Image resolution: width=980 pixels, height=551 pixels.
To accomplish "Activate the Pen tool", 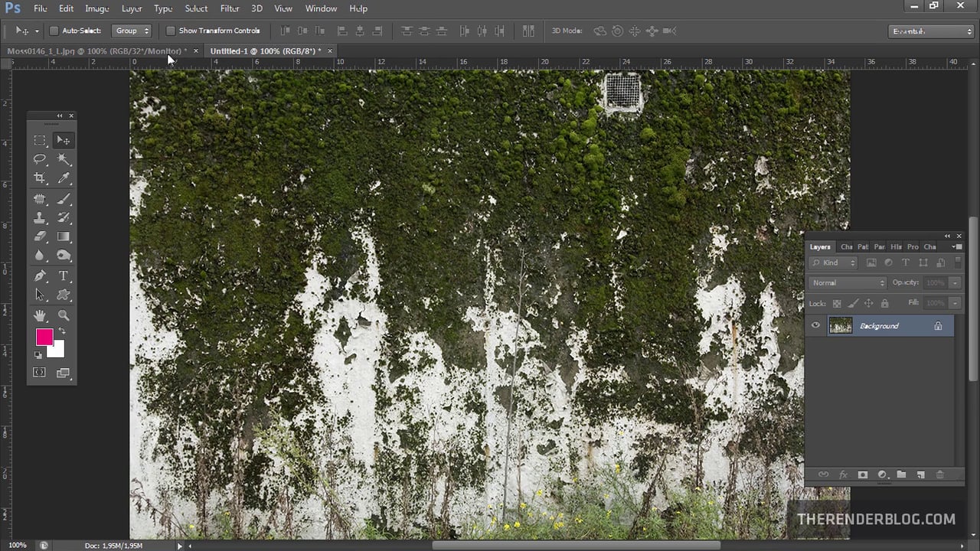I will click(40, 276).
